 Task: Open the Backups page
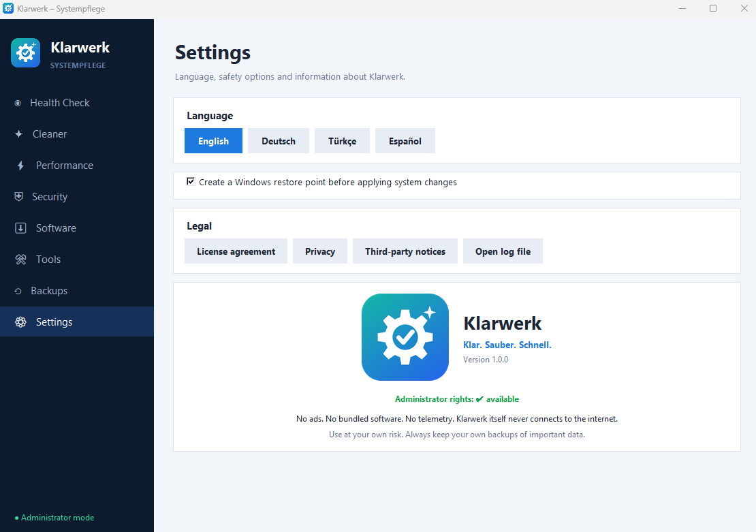77,291
